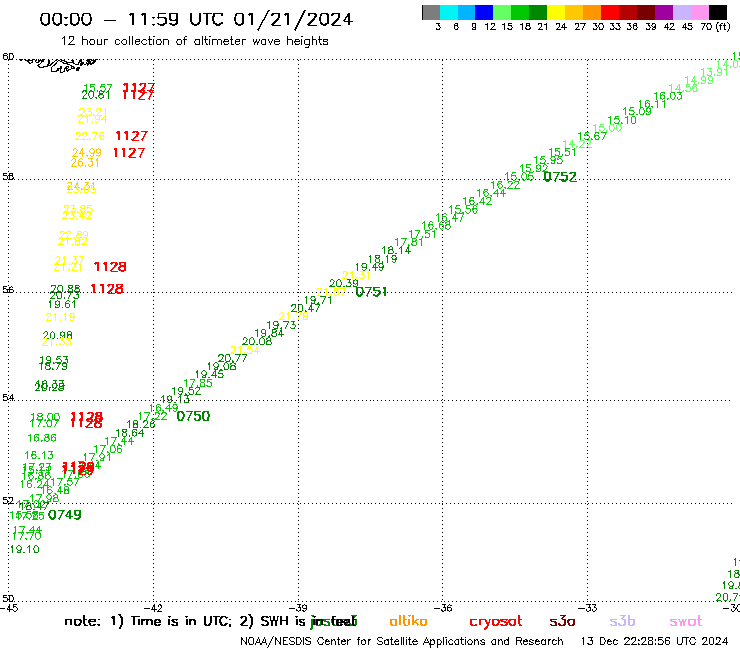Click the 15.05 wave height value
740x650 pixels.
click(x=519, y=177)
